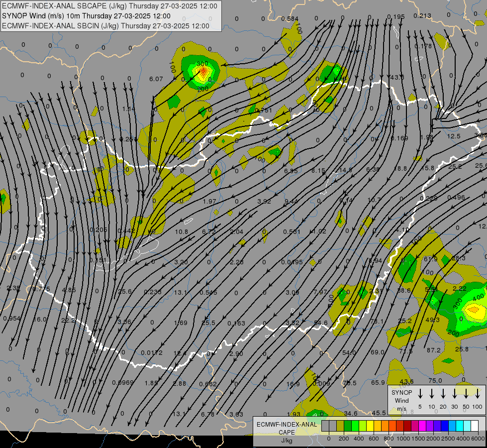This screenshot has height=448, width=487.
Task: Click the 0.0495 value on the map
Action: (292, 262)
